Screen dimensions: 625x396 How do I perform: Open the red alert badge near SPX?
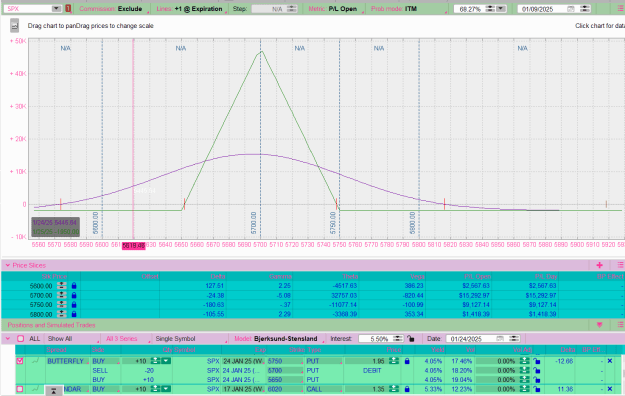point(68,8)
